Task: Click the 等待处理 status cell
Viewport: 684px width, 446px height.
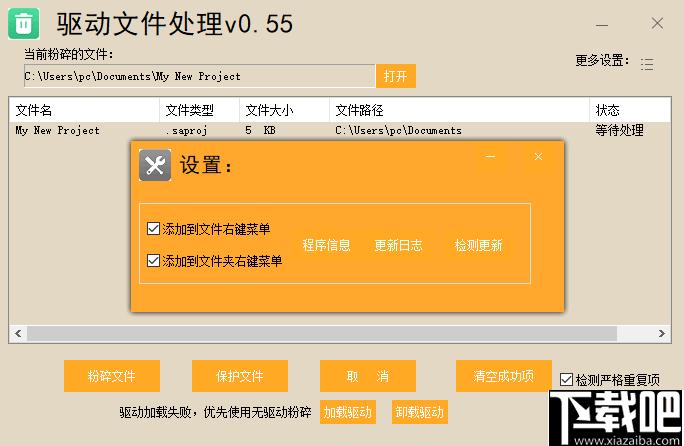Action: [619, 130]
